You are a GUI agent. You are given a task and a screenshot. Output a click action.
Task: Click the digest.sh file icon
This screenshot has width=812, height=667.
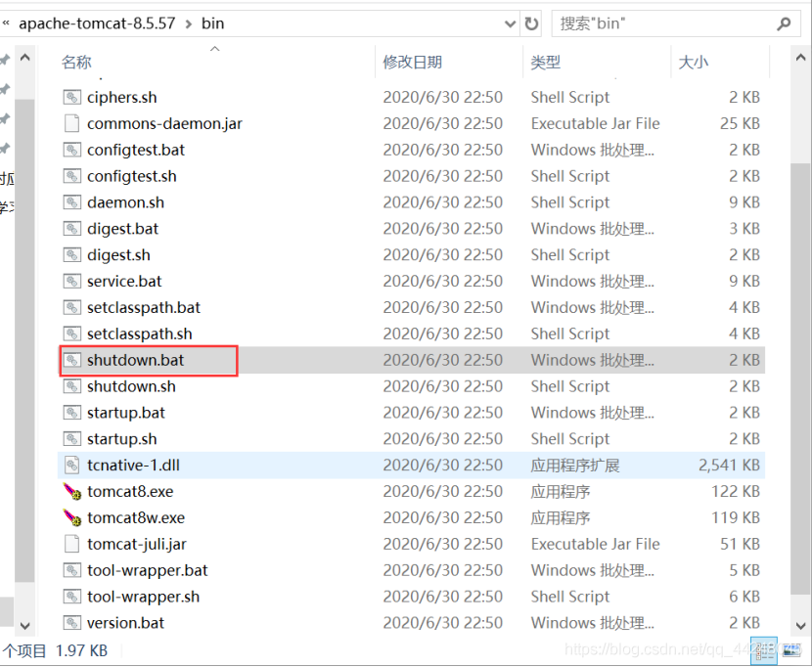(72, 255)
